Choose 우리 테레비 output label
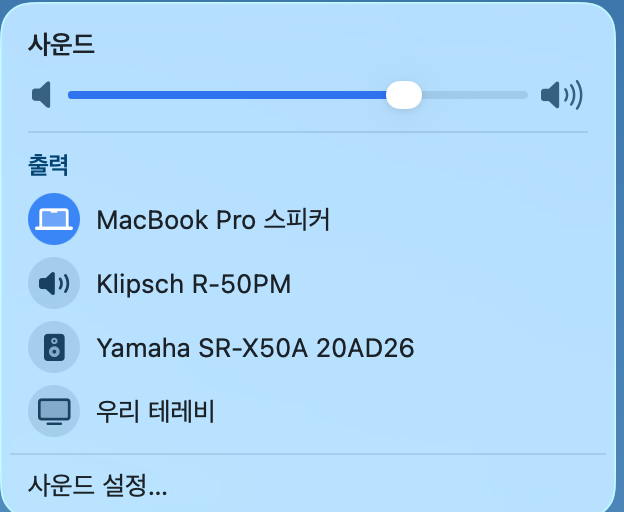The width and height of the screenshot is (624, 512). 156,411
